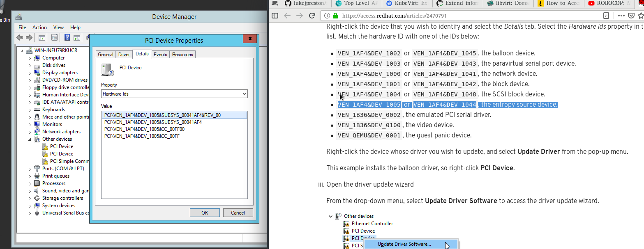Open the Action menu

click(39, 27)
